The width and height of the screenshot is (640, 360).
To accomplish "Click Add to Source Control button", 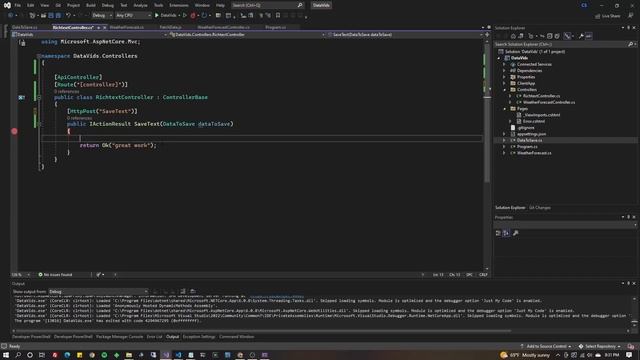I will coord(546,346).
